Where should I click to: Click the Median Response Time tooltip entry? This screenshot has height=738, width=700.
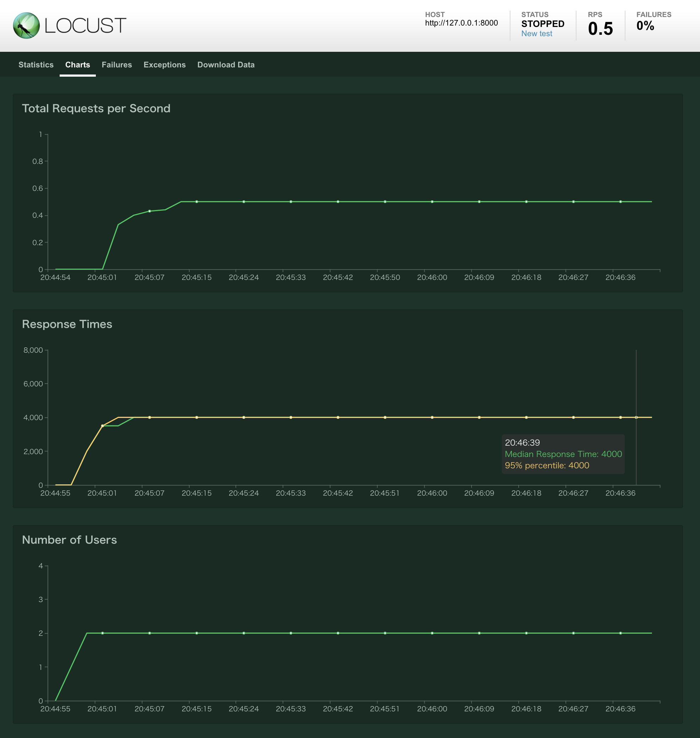point(563,454)
